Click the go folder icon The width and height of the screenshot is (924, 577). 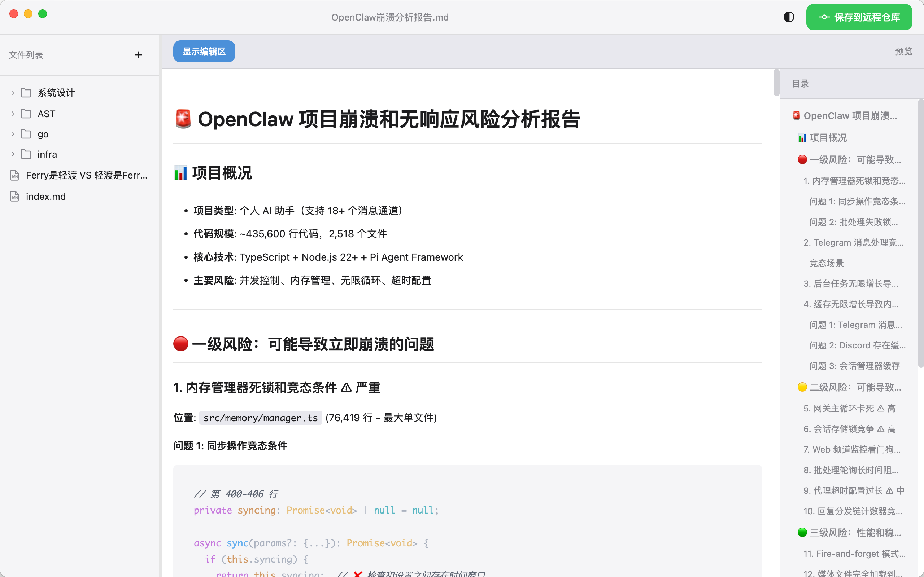pos(26,134)
